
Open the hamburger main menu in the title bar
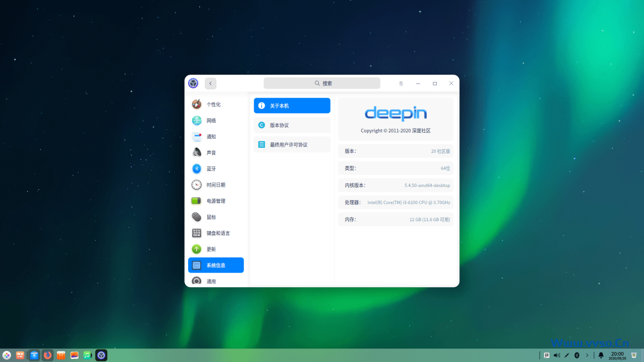401,83
